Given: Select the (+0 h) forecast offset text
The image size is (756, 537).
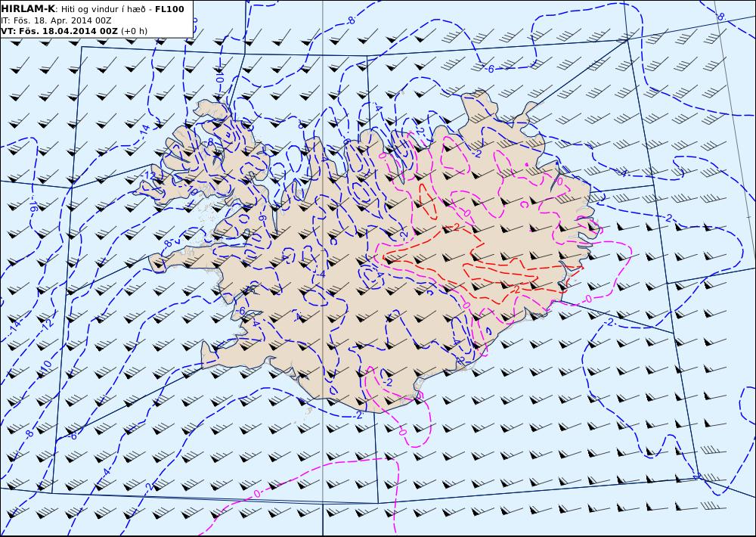Looking at the screenshot, I should click(x=134, y=31).
